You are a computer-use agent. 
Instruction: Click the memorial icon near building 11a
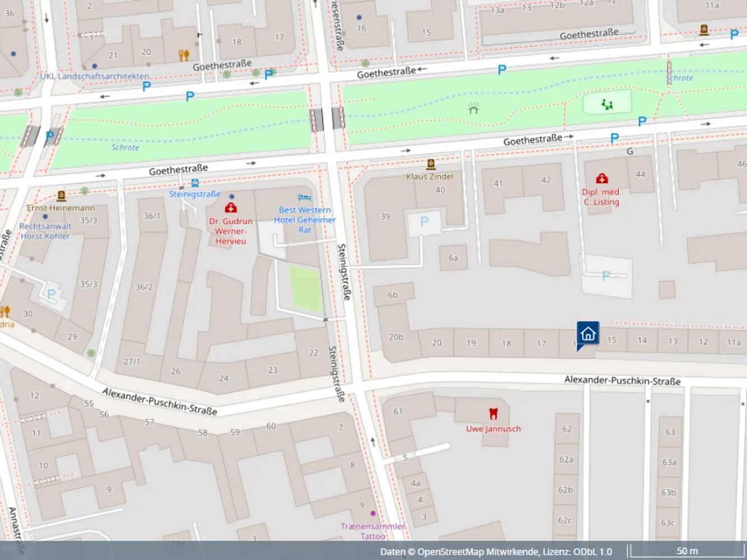704,30
